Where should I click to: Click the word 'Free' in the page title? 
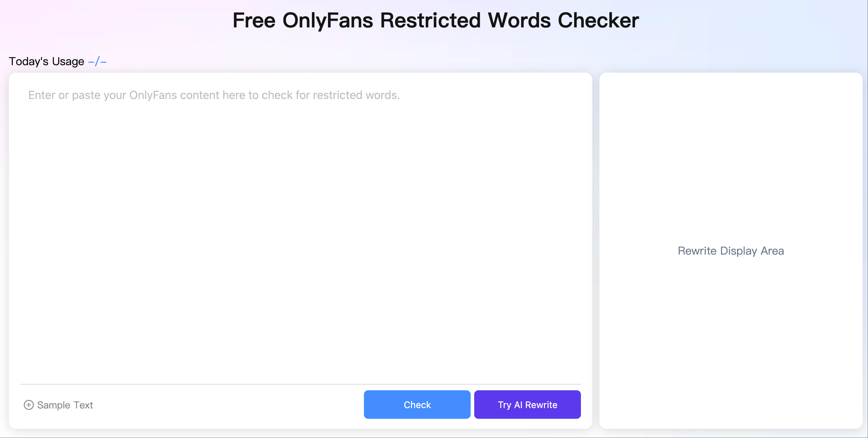click(x=254, y=20)
